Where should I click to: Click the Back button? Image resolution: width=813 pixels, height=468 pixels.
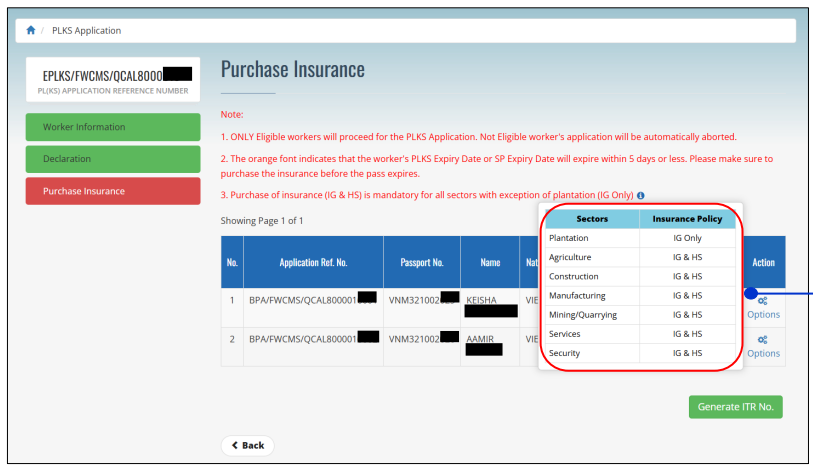pyautogui.click(x=247, y=445)
